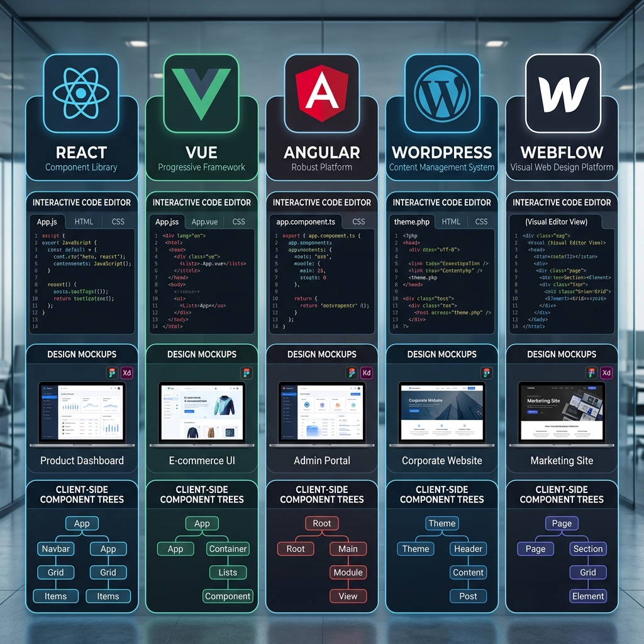Switch to CSS tab in Angular editor
Image resolution: width=644 pixels, height=644 pixels.
click(x=358, y=222)
